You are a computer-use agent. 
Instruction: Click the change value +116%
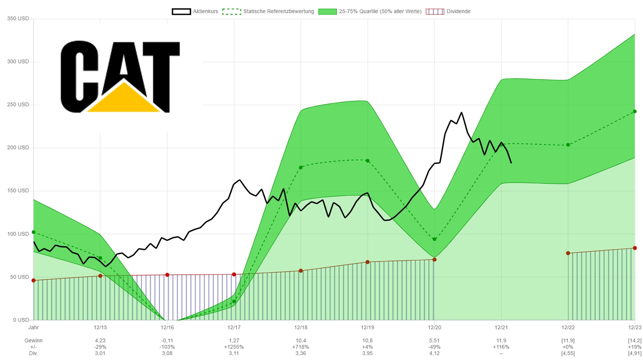click(501, 347)
